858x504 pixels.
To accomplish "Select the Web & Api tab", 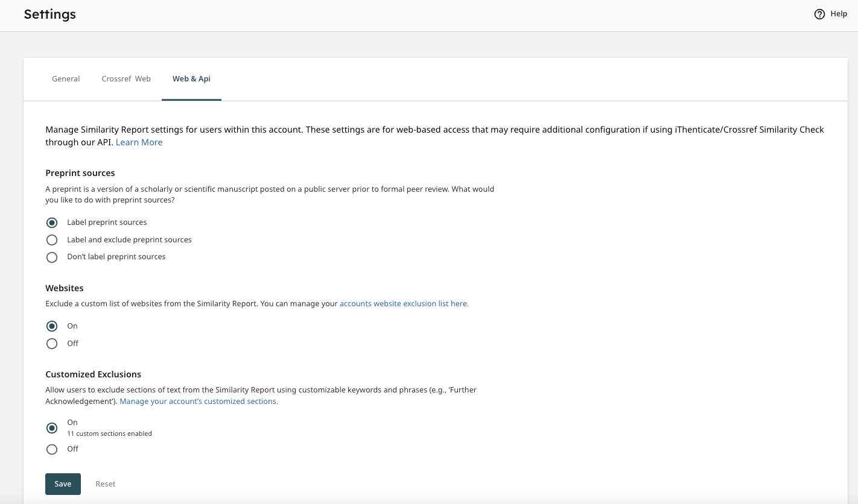I will coord(191,78).
